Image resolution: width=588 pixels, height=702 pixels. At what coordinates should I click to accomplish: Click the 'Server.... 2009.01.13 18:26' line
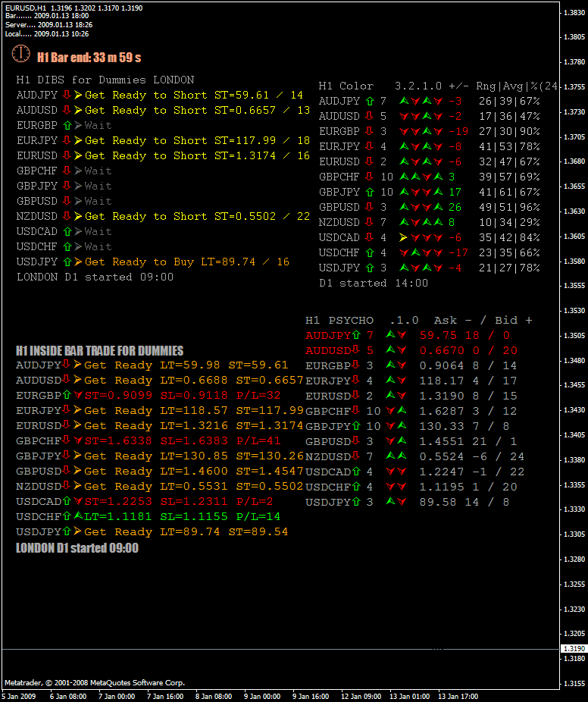tap(48, 24)
